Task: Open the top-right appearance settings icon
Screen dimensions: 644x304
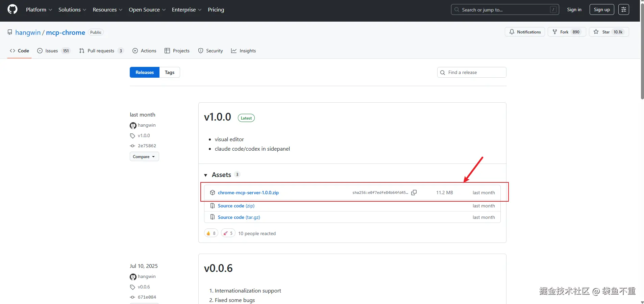Action: pos(624,9)
